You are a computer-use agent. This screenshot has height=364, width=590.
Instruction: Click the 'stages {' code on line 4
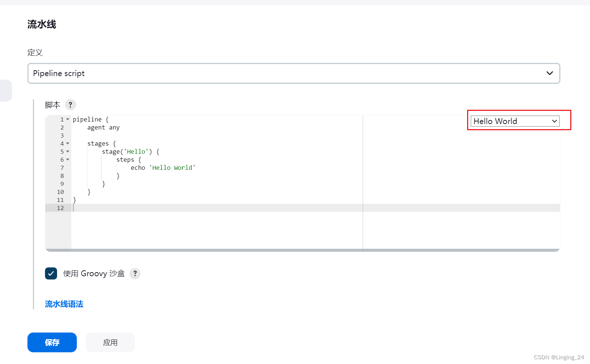point(101,143)
